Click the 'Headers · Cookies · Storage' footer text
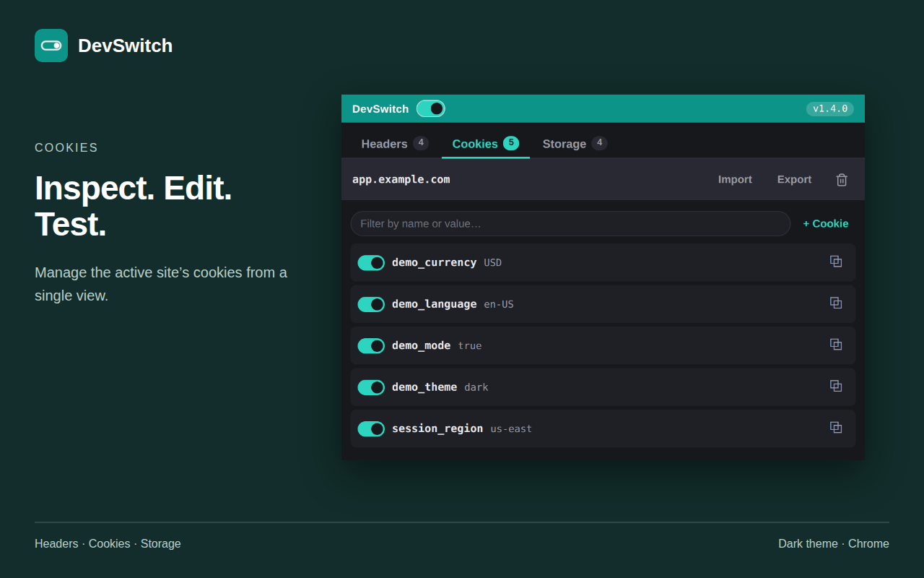This screenshot has height=578, width=924. click(108, 543)
